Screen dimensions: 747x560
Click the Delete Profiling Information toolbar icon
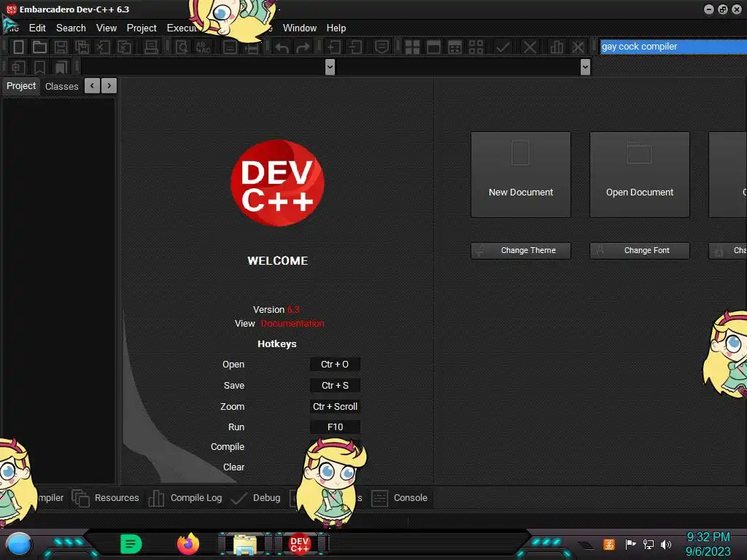tap(578, 47)
